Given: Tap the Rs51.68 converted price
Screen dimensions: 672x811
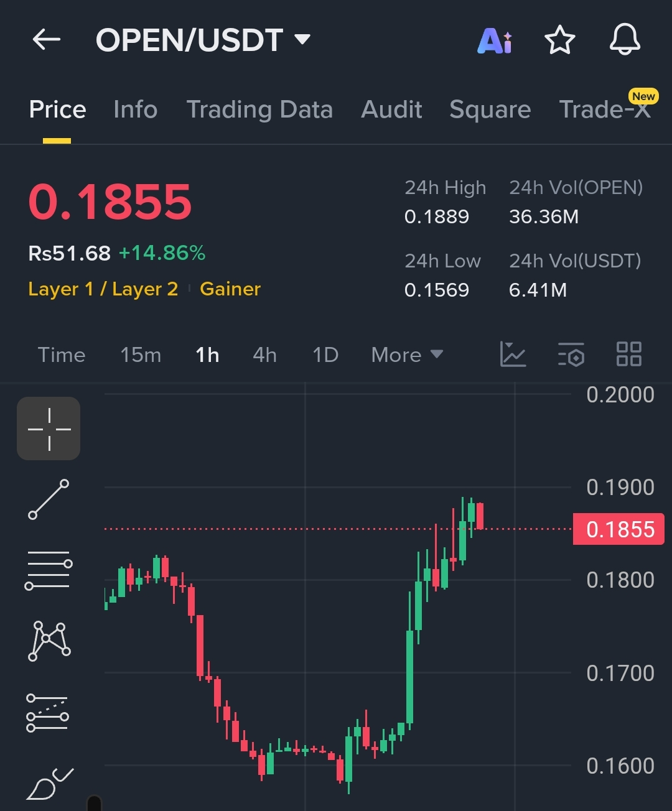Looking at the screenshot, I should 70,253.
